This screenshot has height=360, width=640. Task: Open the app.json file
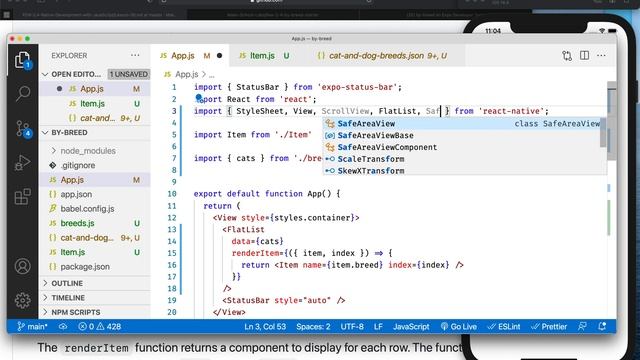(x=95, y=194)
